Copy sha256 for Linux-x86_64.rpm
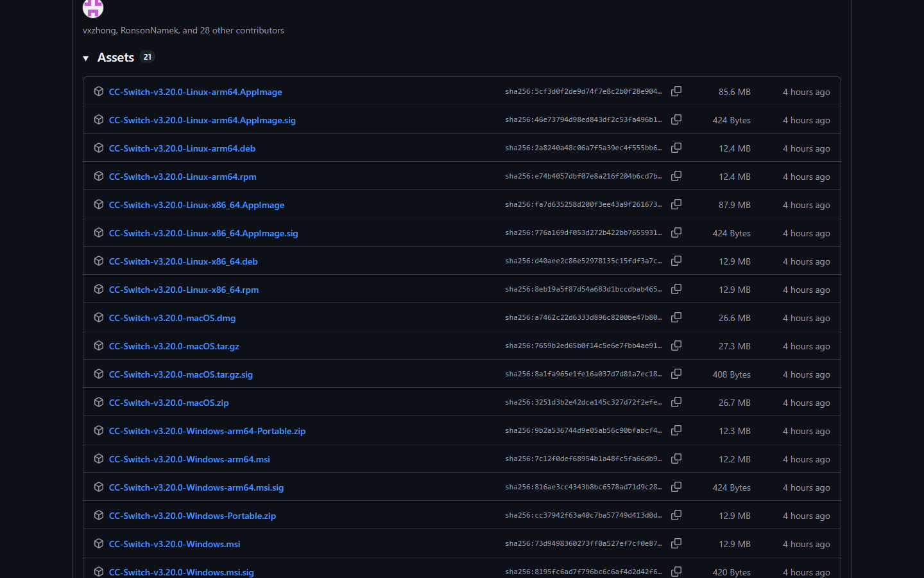This screenshot has height=578, width=924. click(676, 289)
